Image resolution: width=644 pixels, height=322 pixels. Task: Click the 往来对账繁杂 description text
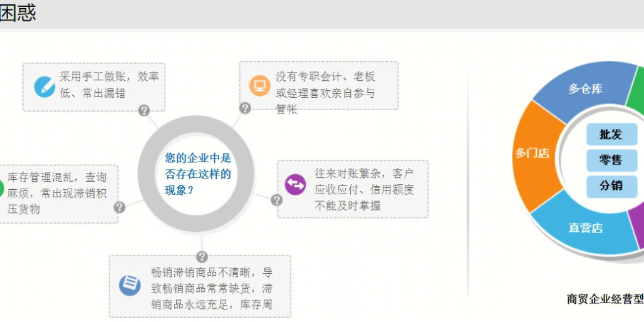click(x=363, y=189)
